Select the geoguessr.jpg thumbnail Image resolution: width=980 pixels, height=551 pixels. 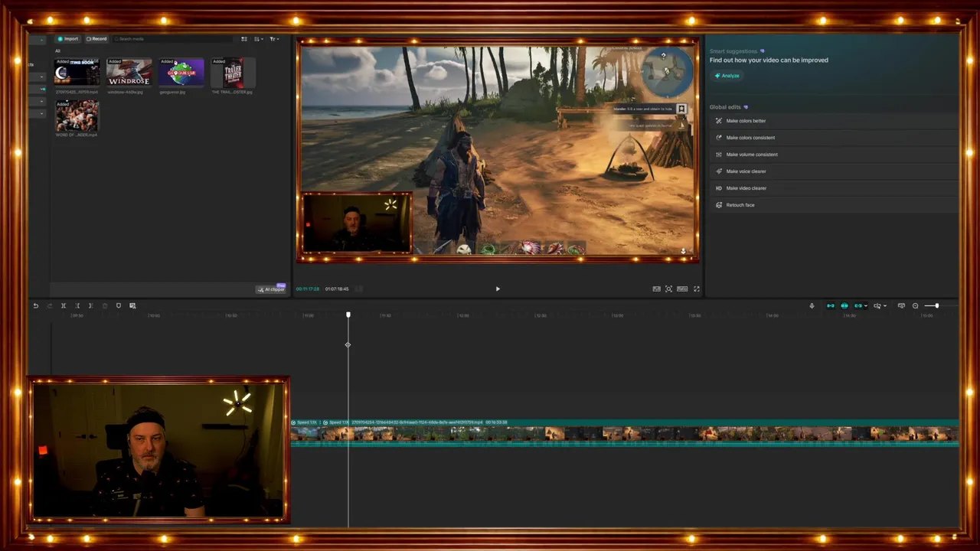point(181,73)
